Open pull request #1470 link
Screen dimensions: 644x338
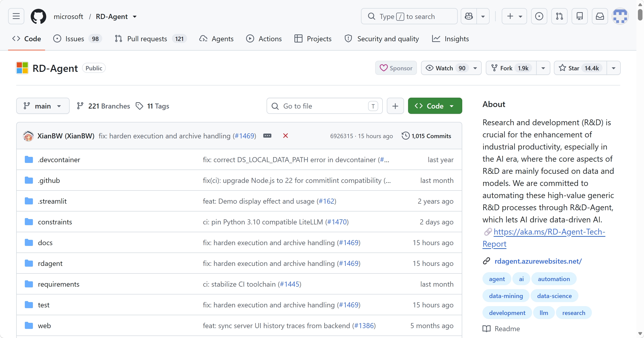337,222
